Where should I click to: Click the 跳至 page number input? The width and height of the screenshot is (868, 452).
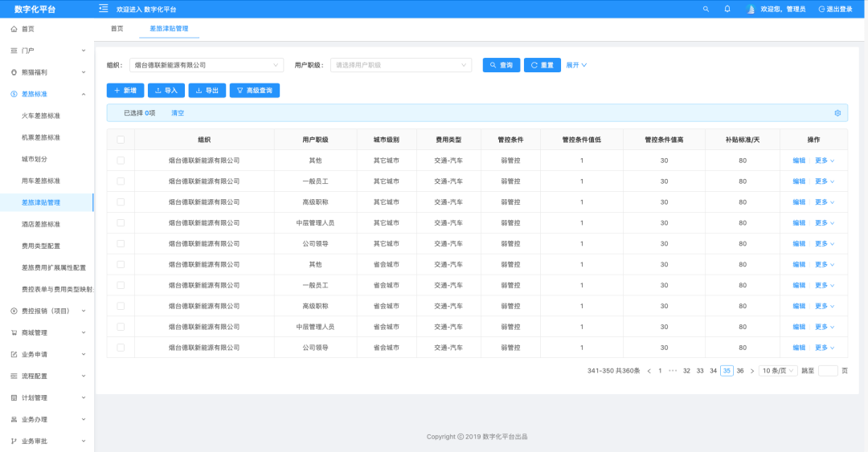coord(828,371)
